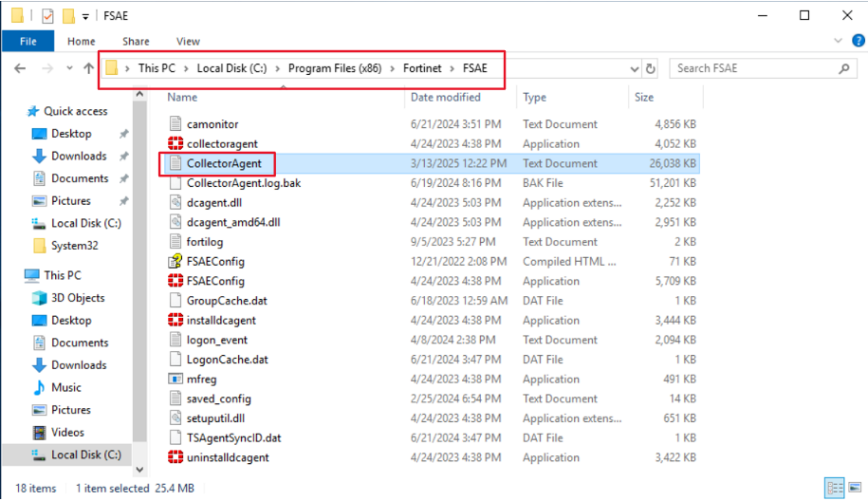Navigate to Local Disk (C:) breadcrumb

(x=232, y=68)
